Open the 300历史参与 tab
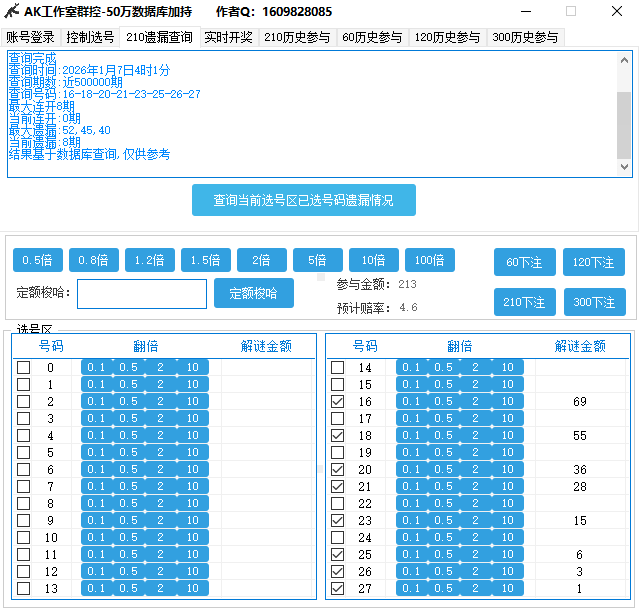The height and width of the screenshot is (611, 639). tap(525, 37)
